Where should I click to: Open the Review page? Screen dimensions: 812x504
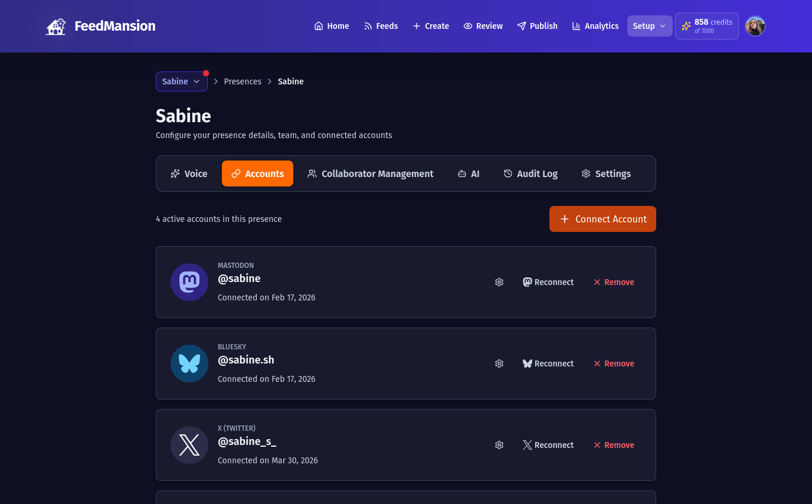(x=483, y=26)
